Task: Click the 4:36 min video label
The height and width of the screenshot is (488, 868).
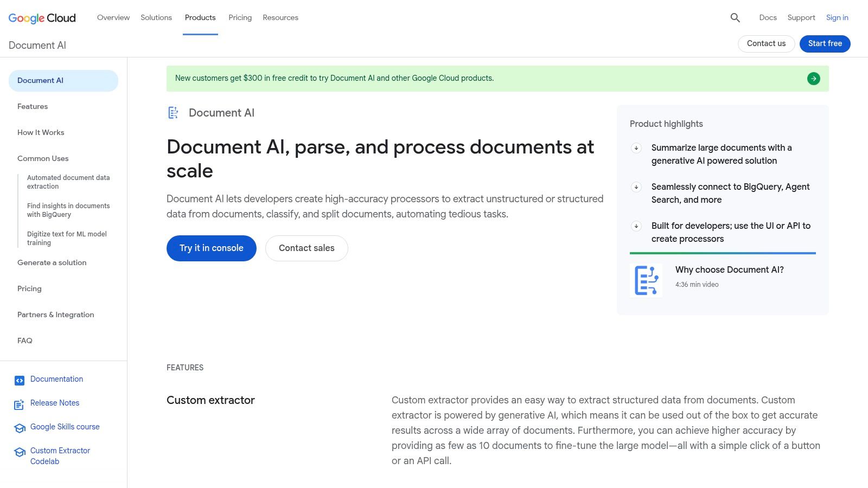Action: coord(697,285)
